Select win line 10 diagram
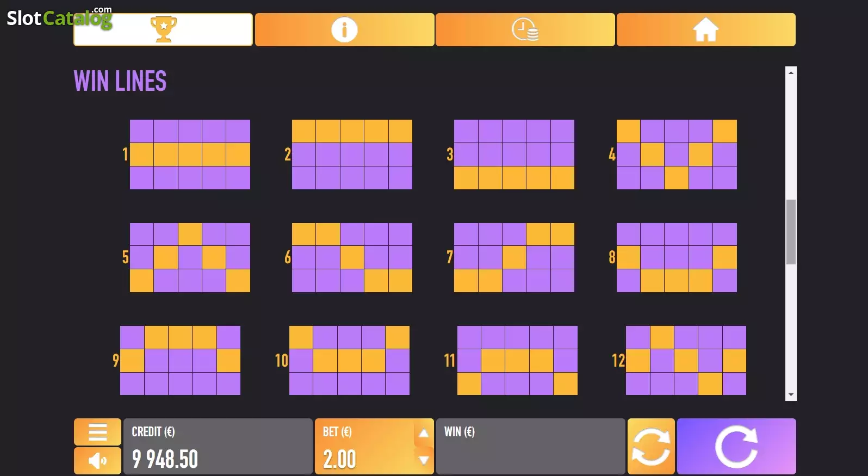868x476 pixels. pos(349,360)
